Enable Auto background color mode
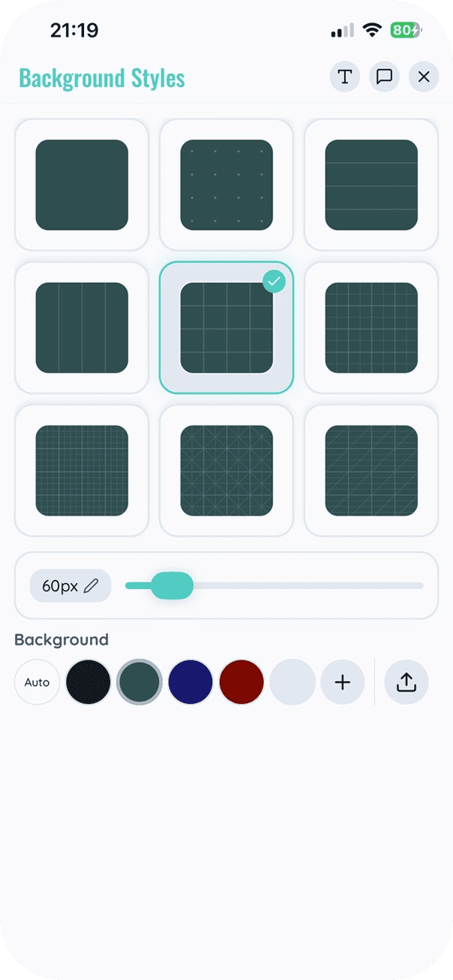This screenshot has width=453, height=980. (37, 681)
